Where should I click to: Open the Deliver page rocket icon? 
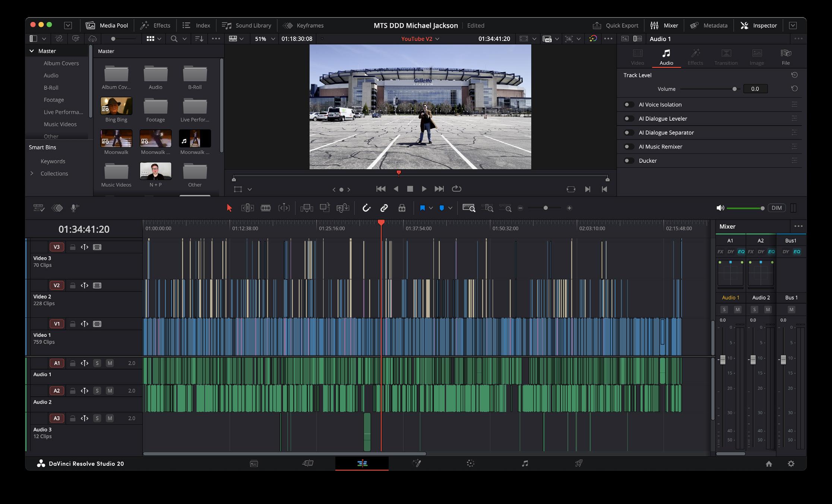(x=579, y=463)
